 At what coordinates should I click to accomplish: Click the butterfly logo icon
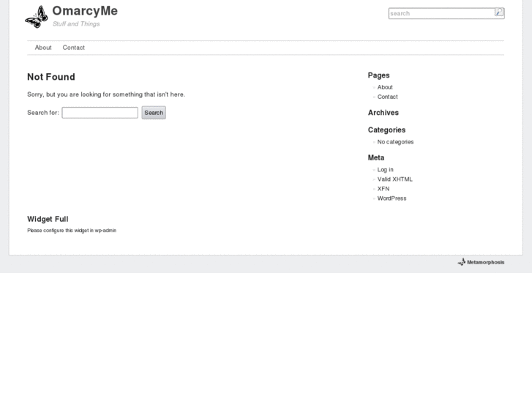click(x=37, y=16)
